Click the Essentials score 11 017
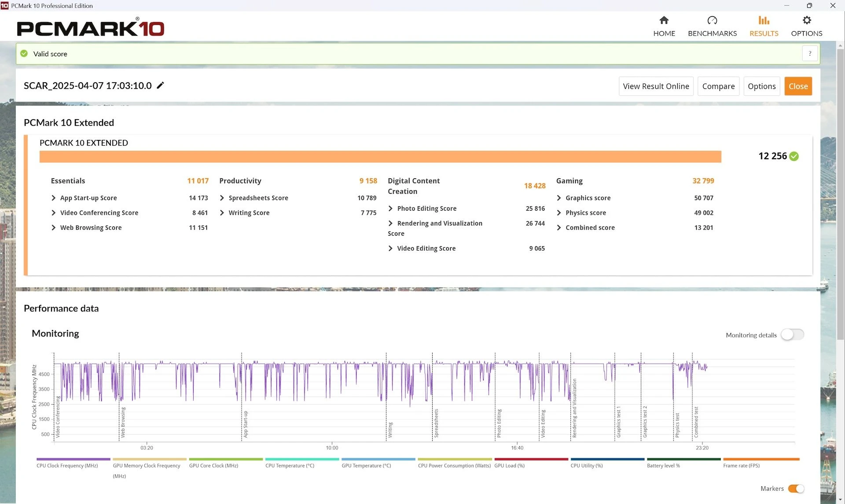This screenshot has width=845, height=504. [x=198, y=181]
